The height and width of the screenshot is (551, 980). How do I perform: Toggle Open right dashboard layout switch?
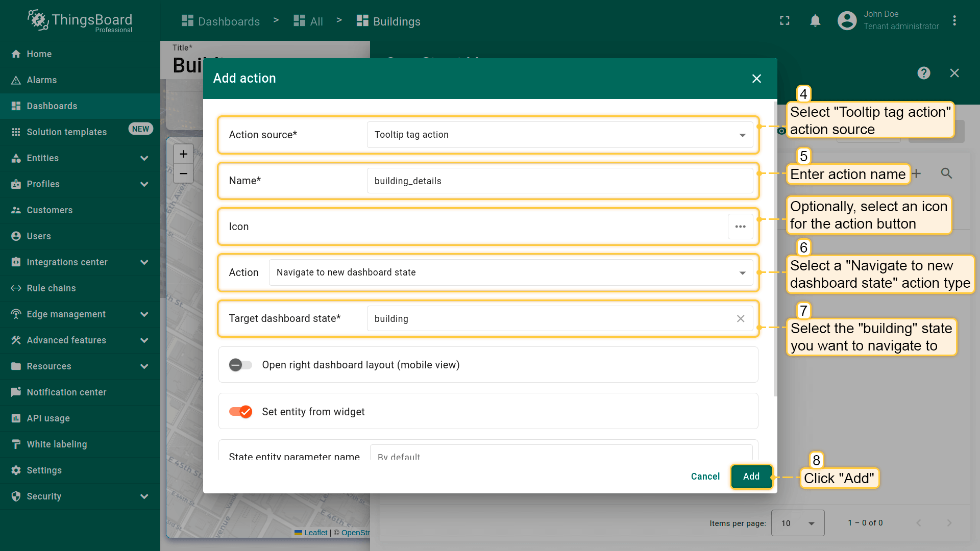(240, 365)
